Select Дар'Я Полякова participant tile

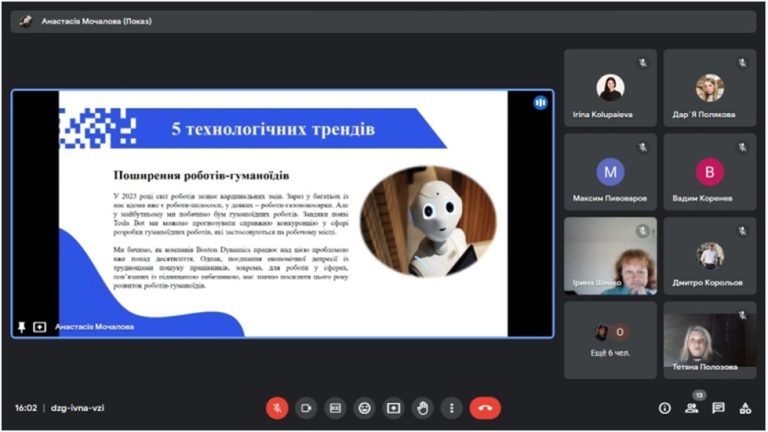710,88
